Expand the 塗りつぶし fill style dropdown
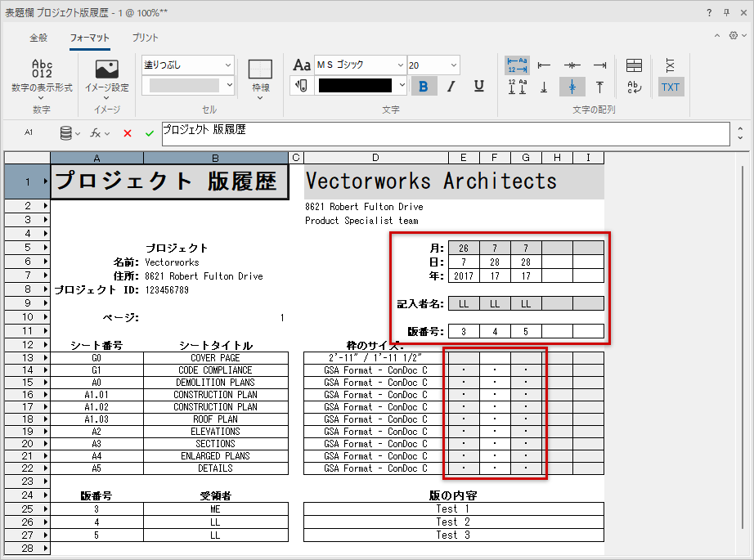 point(228,65)
